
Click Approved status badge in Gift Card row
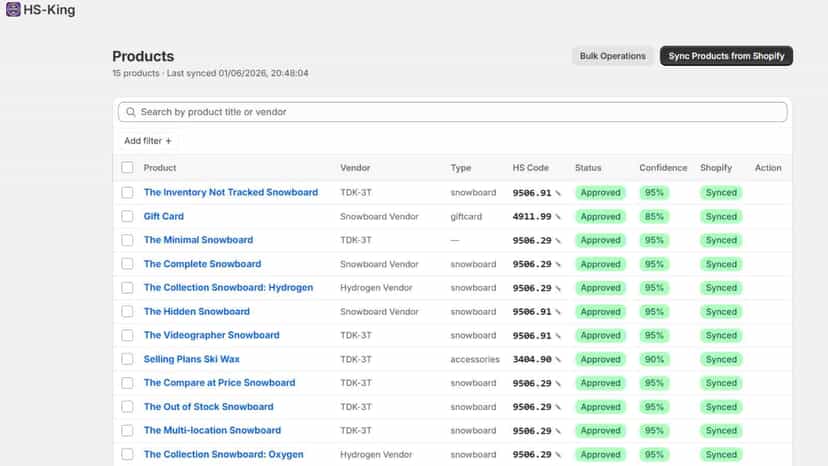(x=600, y=217)
